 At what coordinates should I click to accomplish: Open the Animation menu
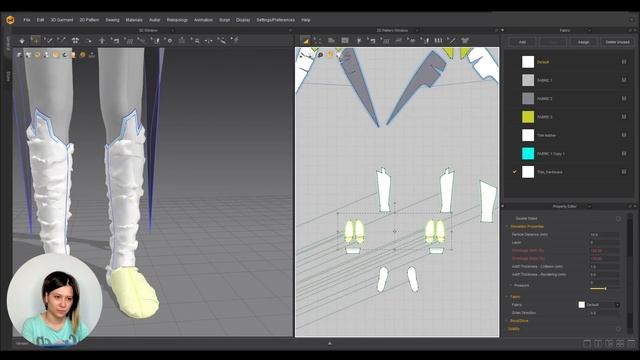pos(203,20)
